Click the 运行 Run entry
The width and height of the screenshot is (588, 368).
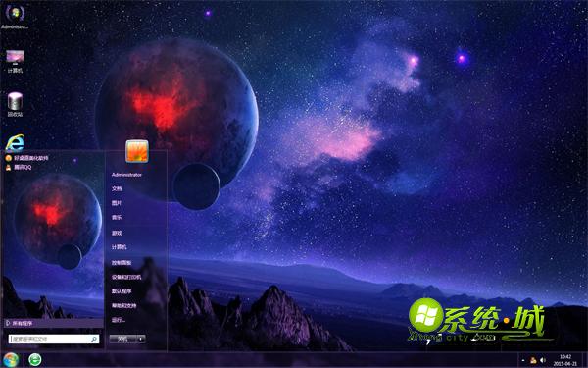click(x=119, y=320)
